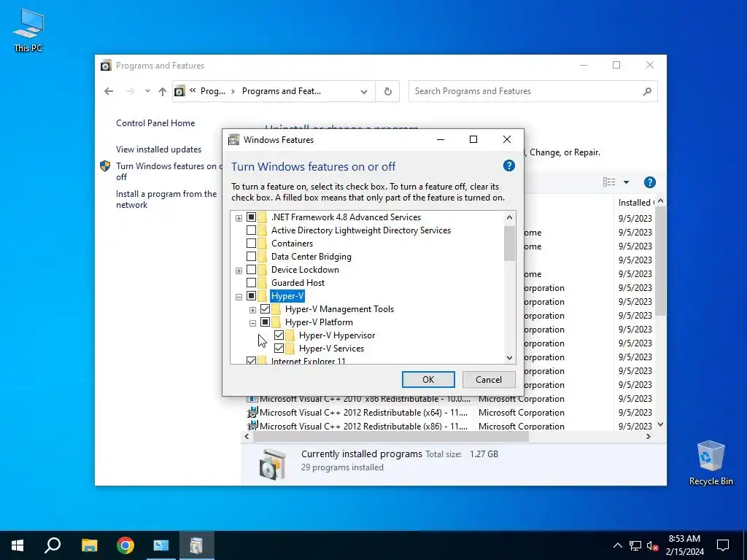Click the Windows Features taskbar icon
This screenshot has width=747, height=560.
point(196,545)
